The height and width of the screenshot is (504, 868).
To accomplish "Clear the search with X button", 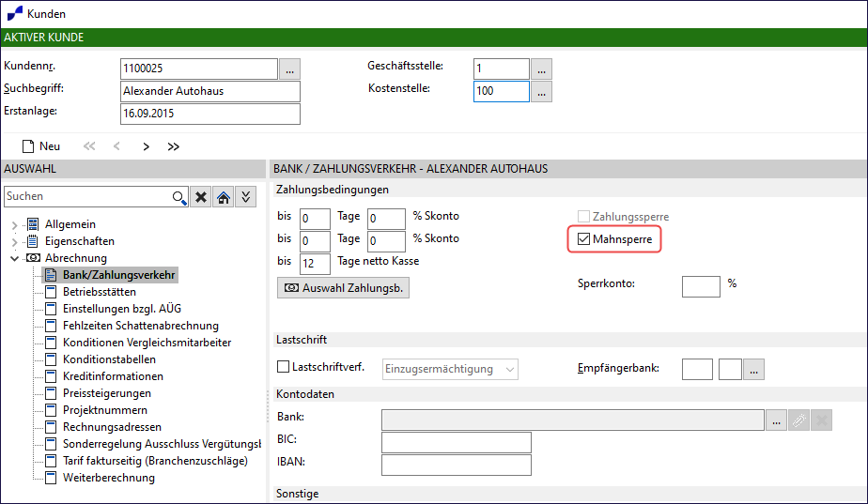I will point(201,197).
